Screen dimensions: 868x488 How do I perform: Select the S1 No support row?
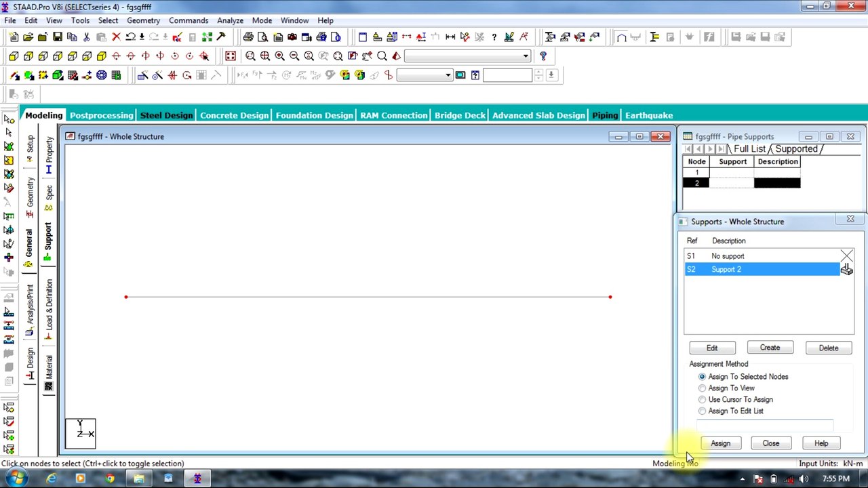[762, 256]
